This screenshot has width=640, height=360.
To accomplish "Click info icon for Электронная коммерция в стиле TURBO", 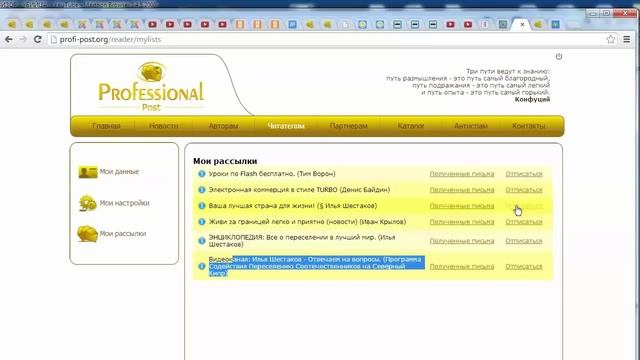I will coord(202,190).
